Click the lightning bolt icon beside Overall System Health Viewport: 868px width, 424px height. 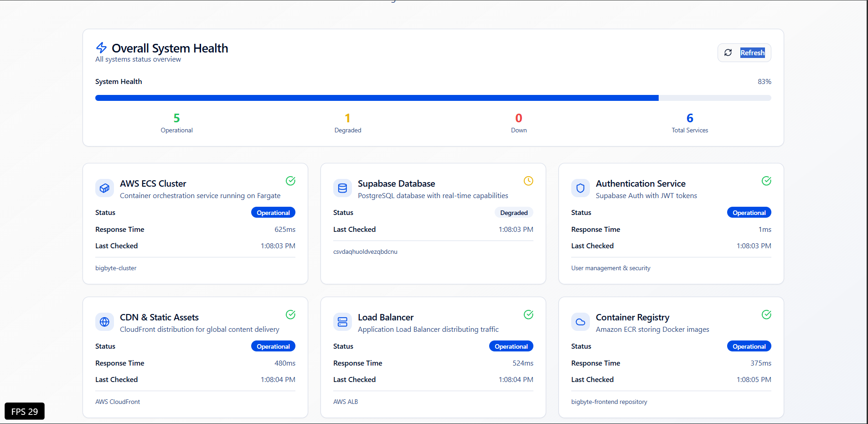[x=101, y=48]
